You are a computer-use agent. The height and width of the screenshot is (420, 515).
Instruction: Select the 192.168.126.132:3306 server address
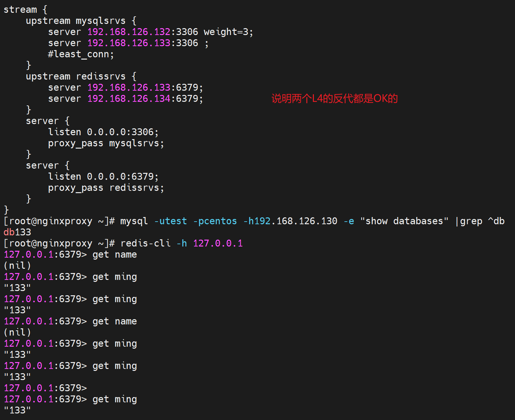(x=143, y=32)
